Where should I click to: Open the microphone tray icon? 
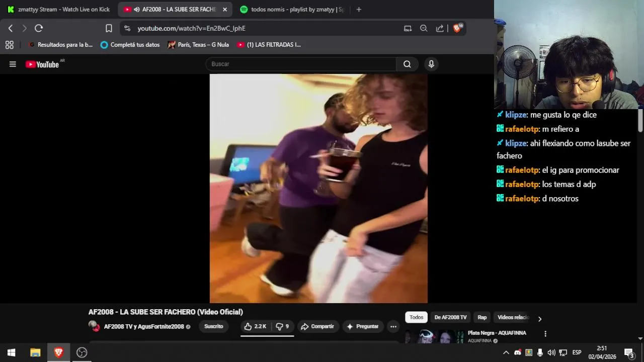(x=540, y=352)
